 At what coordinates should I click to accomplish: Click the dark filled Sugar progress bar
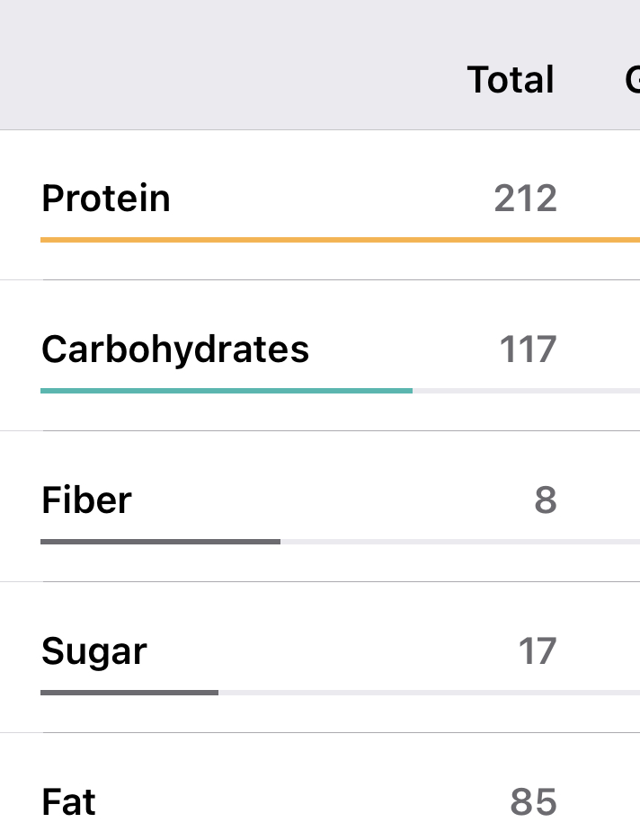pyautogui.click(x=129, y=693)
